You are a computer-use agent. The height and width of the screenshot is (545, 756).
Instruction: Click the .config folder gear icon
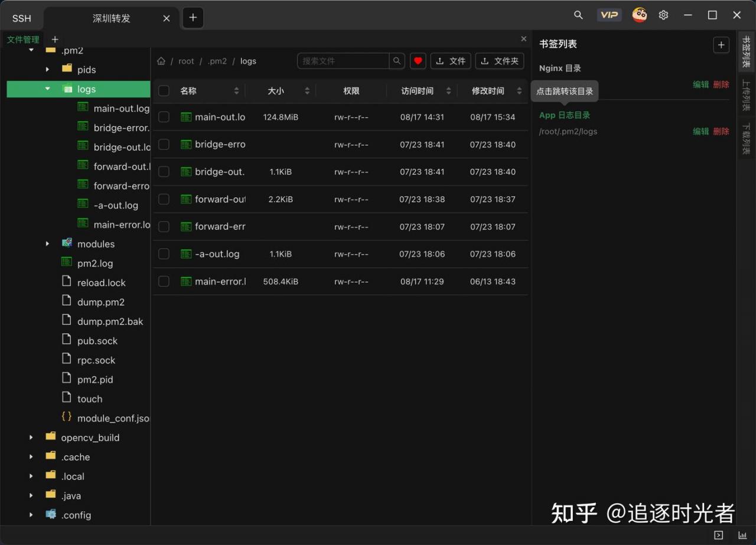[51, 514]
